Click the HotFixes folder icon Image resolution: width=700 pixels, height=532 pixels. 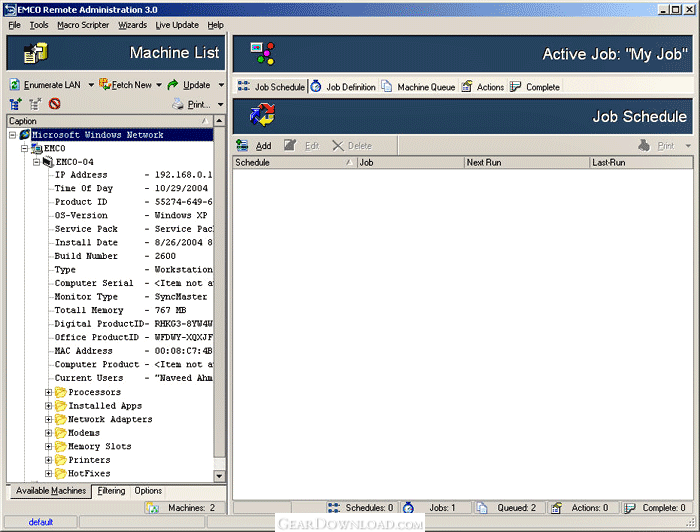tap(61, 474)
